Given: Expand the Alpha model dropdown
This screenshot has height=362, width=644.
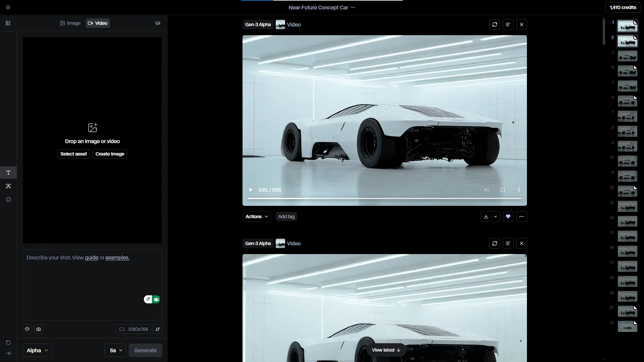Looking at the screenshot, I should 37,350.
